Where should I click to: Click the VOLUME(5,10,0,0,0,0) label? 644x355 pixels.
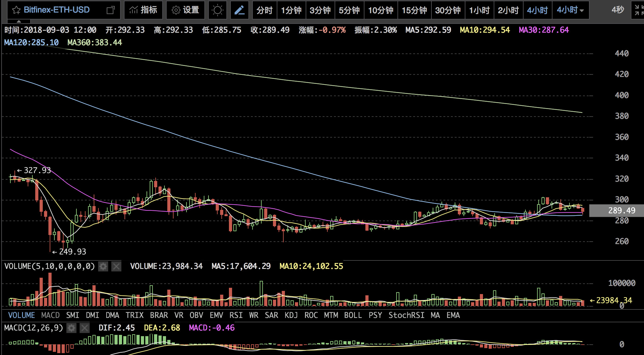coord(50,266)
